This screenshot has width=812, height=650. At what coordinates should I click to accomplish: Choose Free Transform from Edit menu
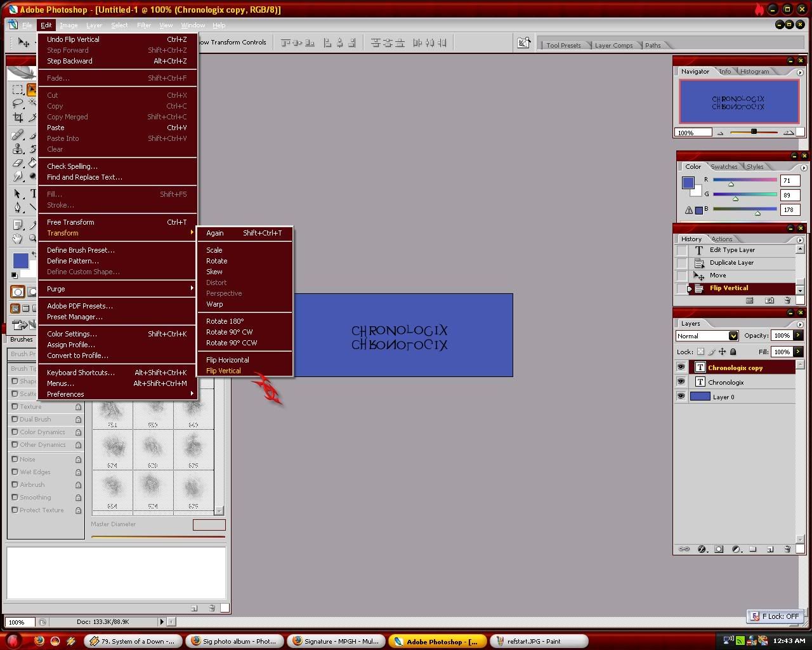[118, 222]
